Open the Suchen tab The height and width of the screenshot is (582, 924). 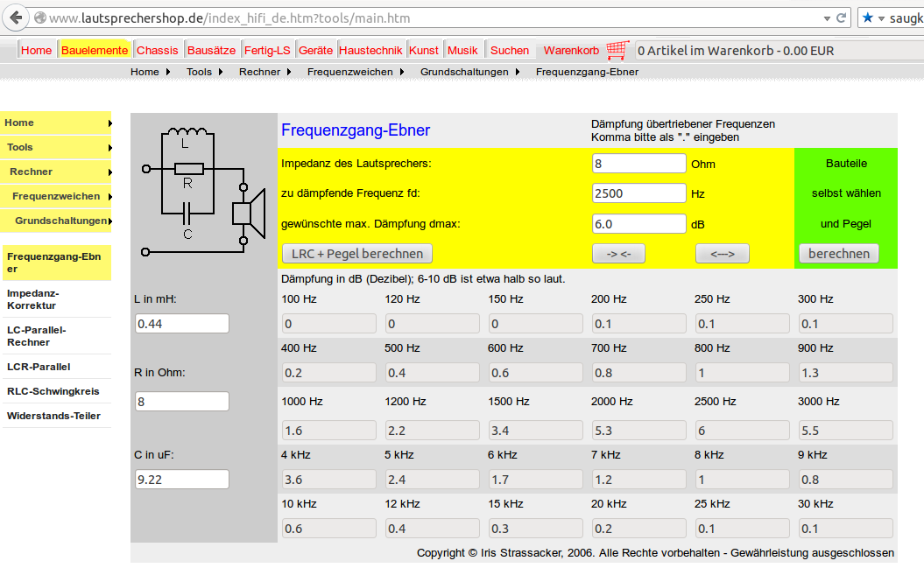click(x=510, y=51)
